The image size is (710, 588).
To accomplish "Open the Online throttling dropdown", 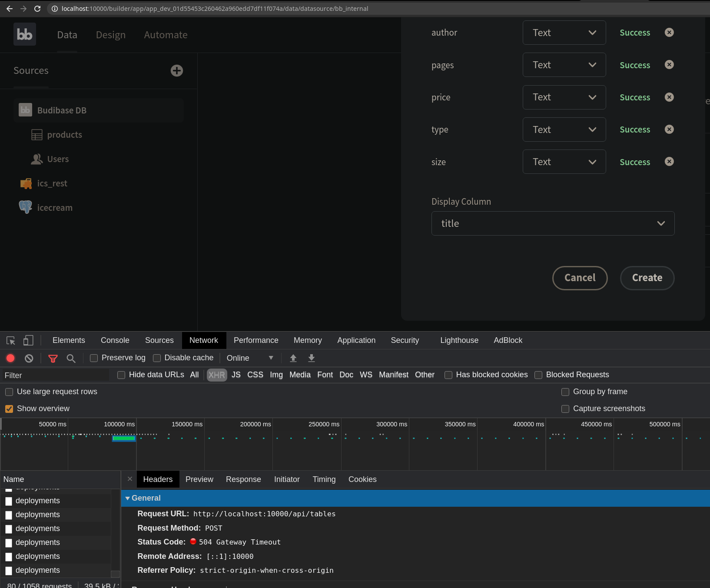I will pos(250,358).
